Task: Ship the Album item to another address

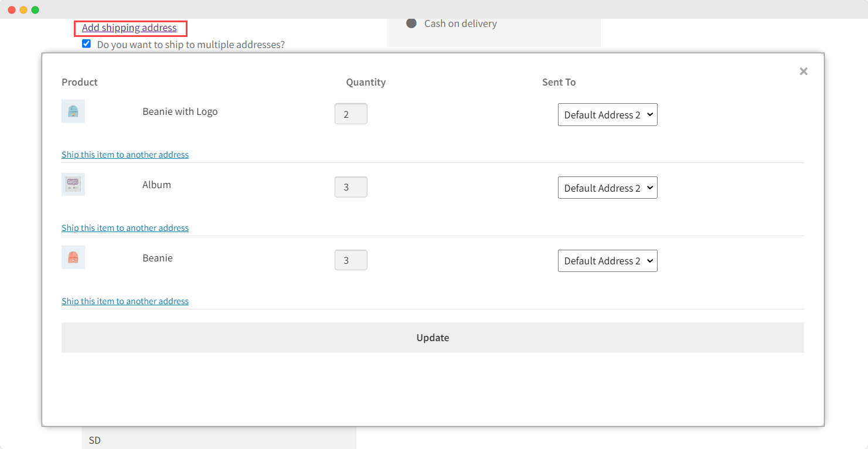Action: tap(125, 227)
